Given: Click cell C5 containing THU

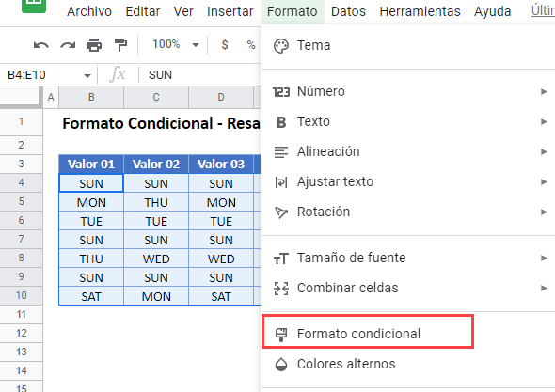Looking at the screenshot, I should pos(156,202).
